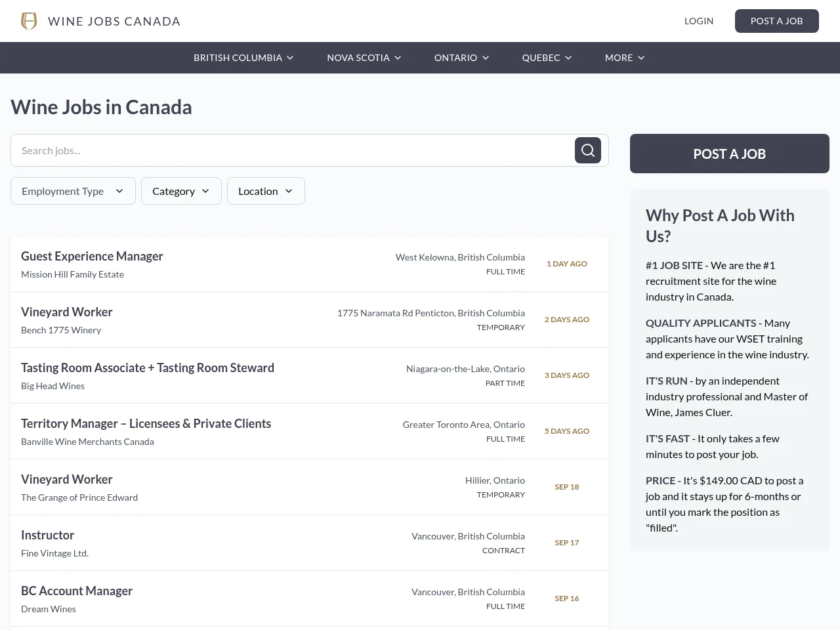The height and width of the screenshot is (630, 840).
Task: Click the 1 DAY AGO date label
Action: coord(567,264)
